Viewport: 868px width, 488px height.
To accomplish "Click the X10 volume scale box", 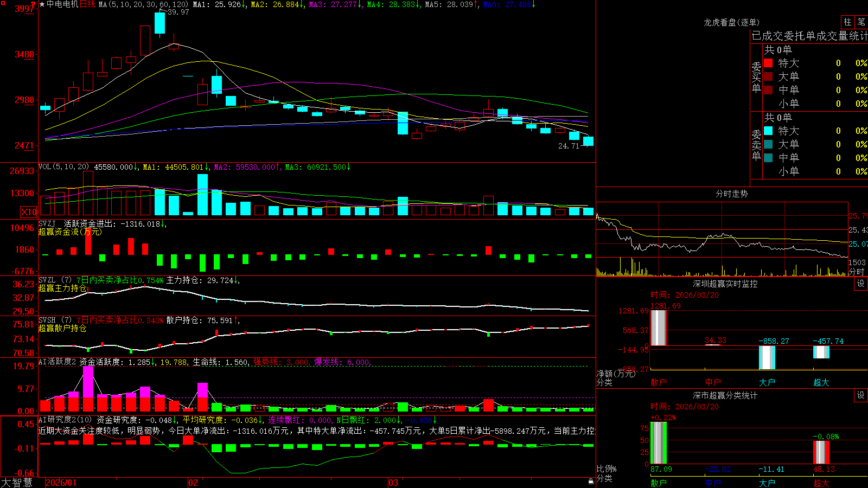I will coord(28,212).
